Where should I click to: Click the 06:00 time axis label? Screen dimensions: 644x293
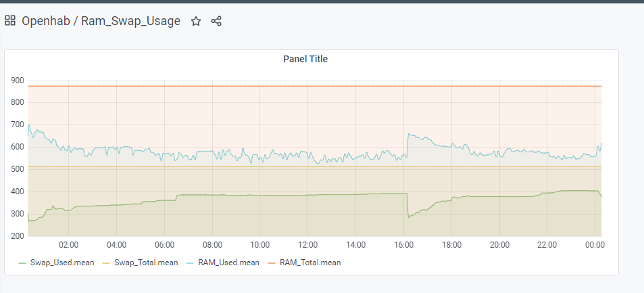(x=164, y=245)
